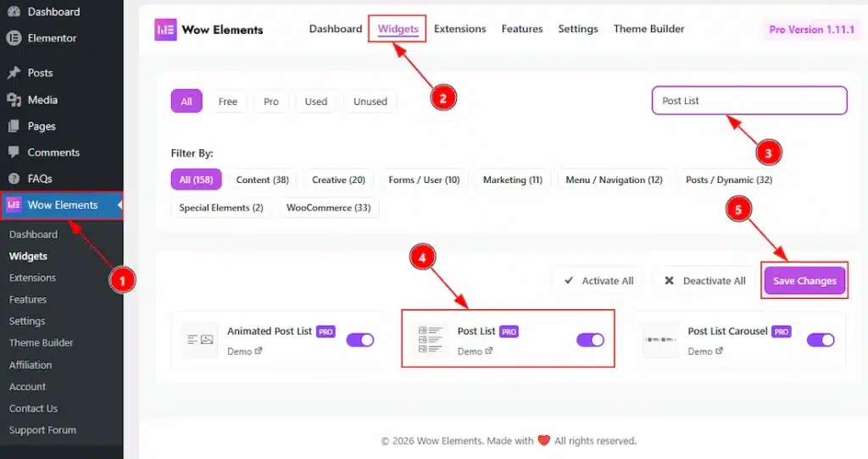Click the Posts pin icon in sidebar
This screenshot has height=459, width=868.
[x=14, y=73]
